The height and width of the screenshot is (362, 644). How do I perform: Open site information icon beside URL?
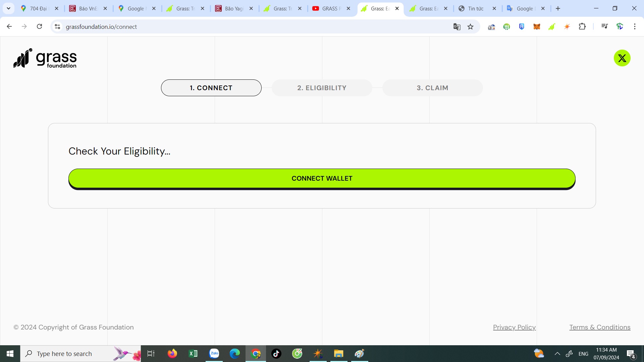[x=58, y=26]
